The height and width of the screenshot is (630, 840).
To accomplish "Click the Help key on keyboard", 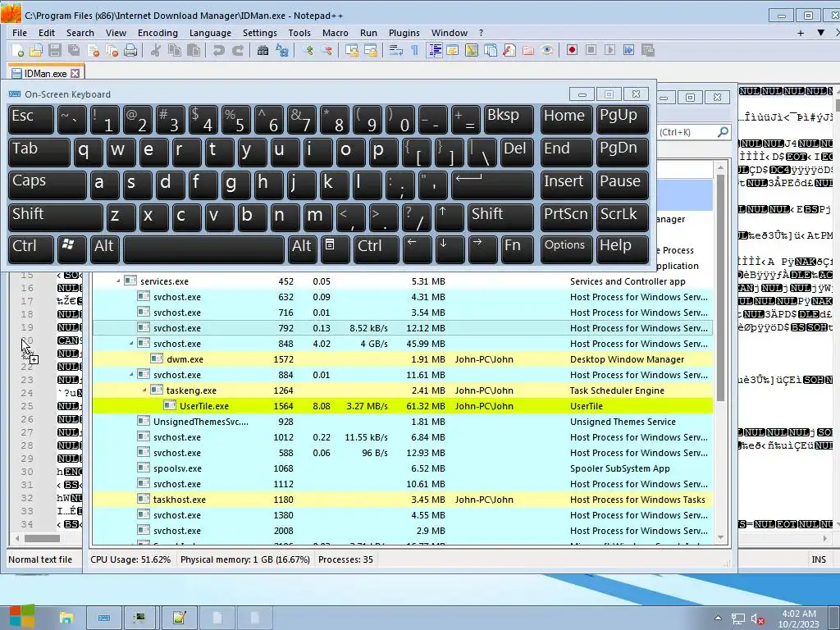I will tap(622, 249).
